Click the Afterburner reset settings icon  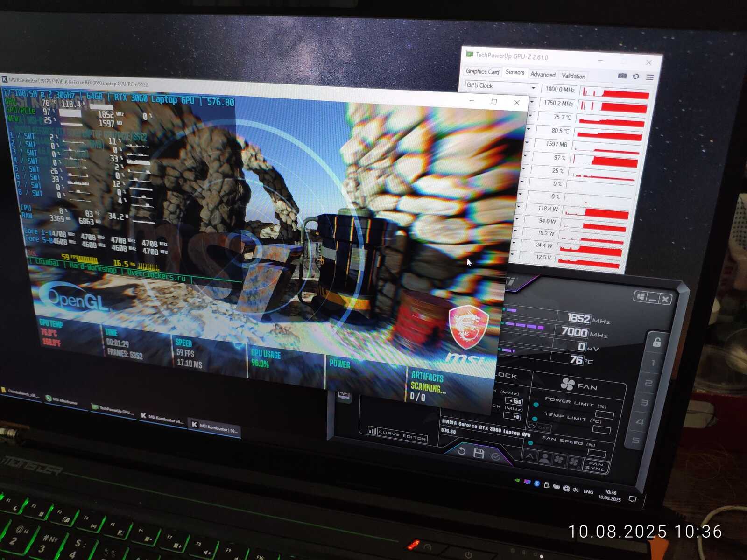coord(461,451)
